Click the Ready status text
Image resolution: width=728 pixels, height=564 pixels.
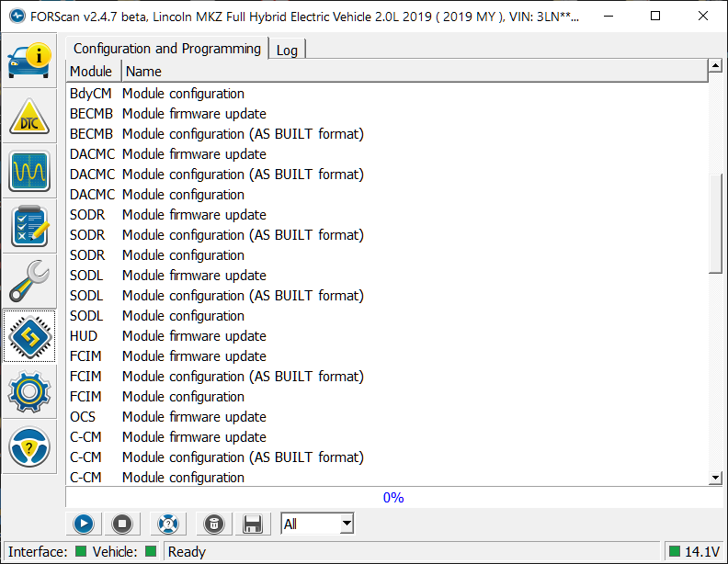tap(187, 551)
